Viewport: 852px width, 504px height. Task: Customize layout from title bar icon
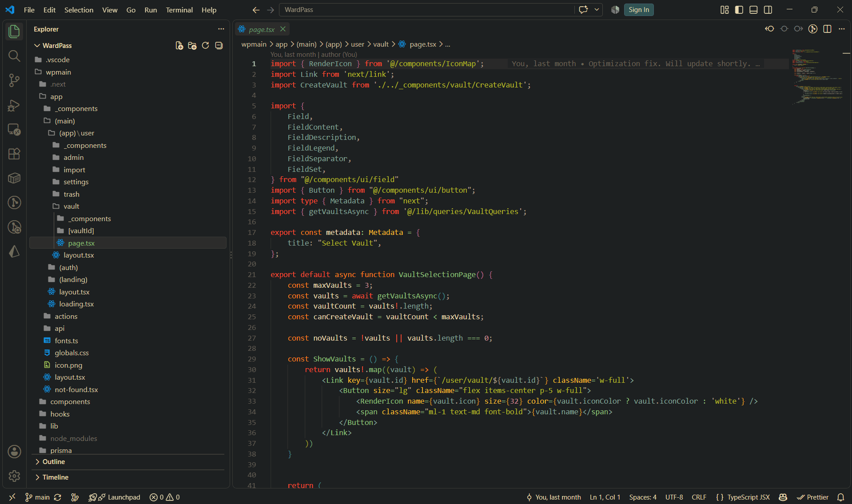[x=725, y=10]
